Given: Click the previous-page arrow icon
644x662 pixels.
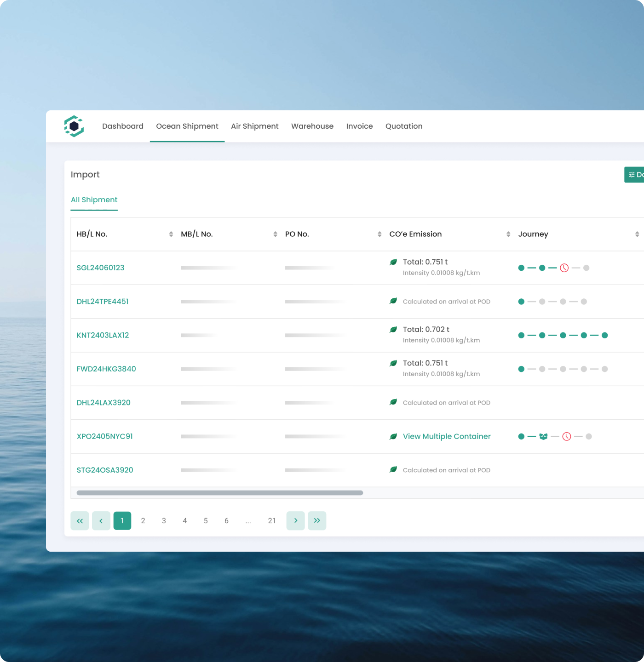Looking at the screenshot, I should pyautogui.click(x=101, y=520).
